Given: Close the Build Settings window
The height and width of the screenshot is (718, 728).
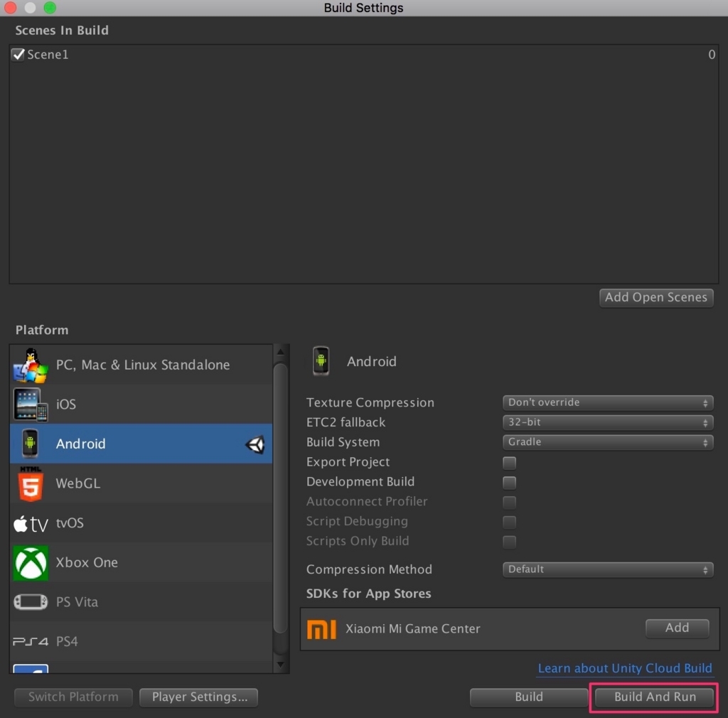Looking at the screenshot, I should 10,8.
